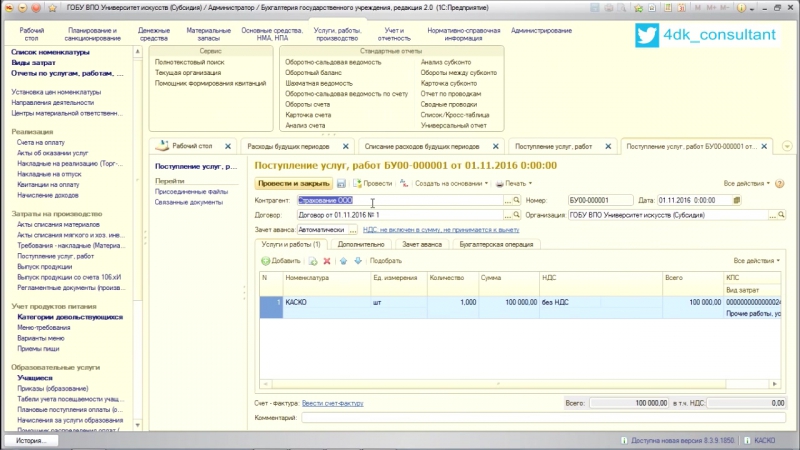Click the red delete row icon in table toolbar
The height and width of the screenshot is (450, 800).
pos(327,260)
